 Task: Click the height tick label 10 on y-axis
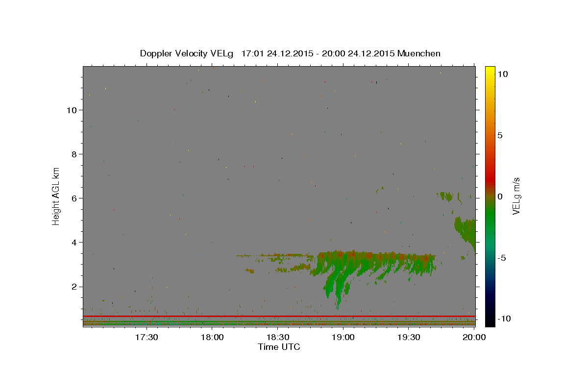tap(73, 110)
